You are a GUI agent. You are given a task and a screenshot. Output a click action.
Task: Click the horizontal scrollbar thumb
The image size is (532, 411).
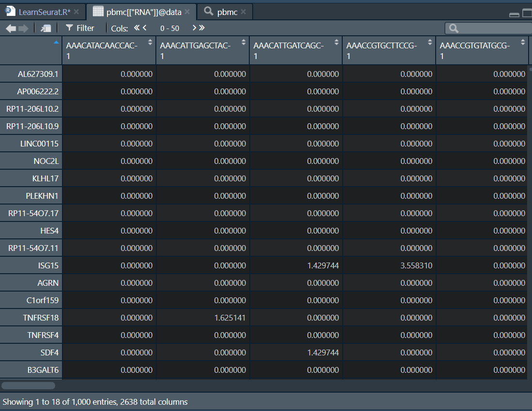point(28,385)
